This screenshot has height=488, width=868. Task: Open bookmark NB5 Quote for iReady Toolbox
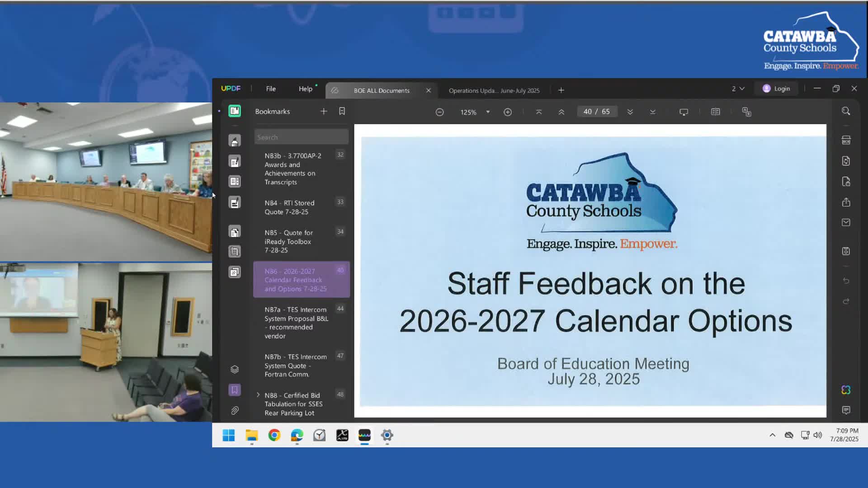tap(301, 241)
